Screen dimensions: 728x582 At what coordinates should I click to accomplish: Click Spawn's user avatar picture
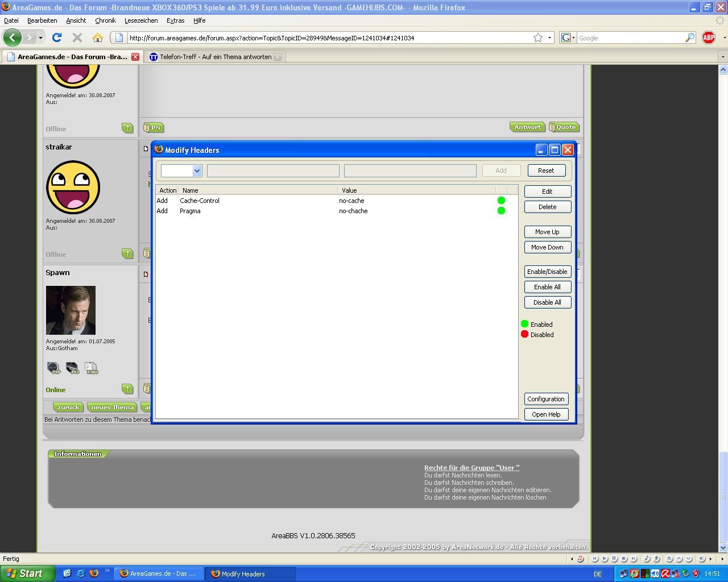(71, 310)
